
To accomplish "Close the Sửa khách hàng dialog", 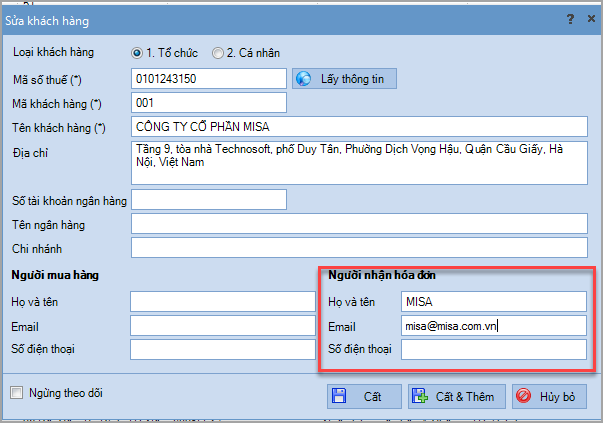I will 591,18.
